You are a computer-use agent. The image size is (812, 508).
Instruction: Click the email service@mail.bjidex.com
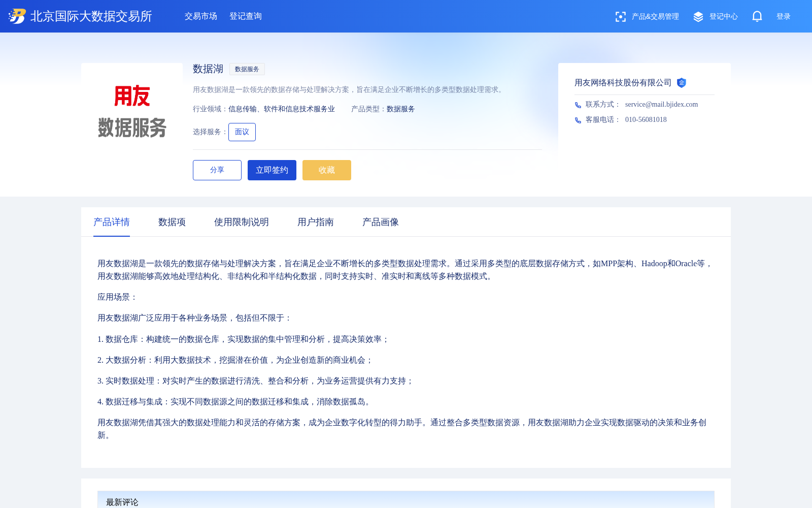pos(661,105)
